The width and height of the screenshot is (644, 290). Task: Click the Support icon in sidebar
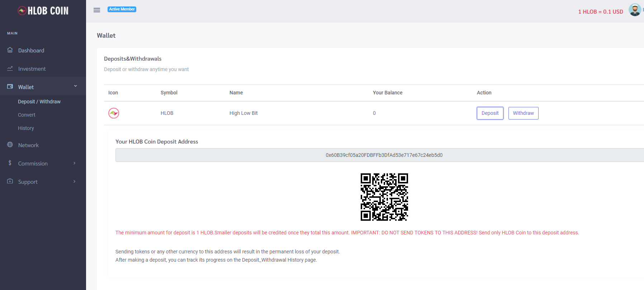10,181
